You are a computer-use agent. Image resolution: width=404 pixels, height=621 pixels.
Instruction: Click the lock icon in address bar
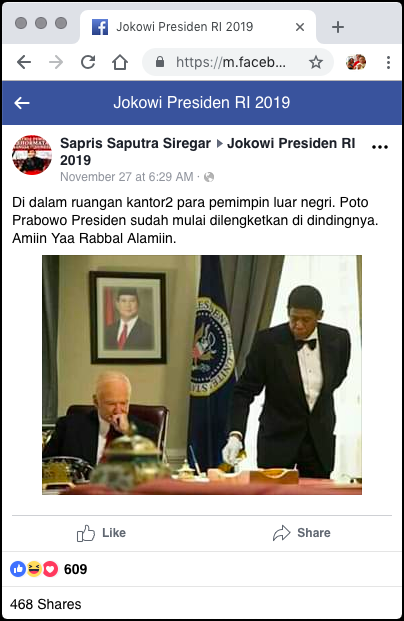[x=160, y=61]
